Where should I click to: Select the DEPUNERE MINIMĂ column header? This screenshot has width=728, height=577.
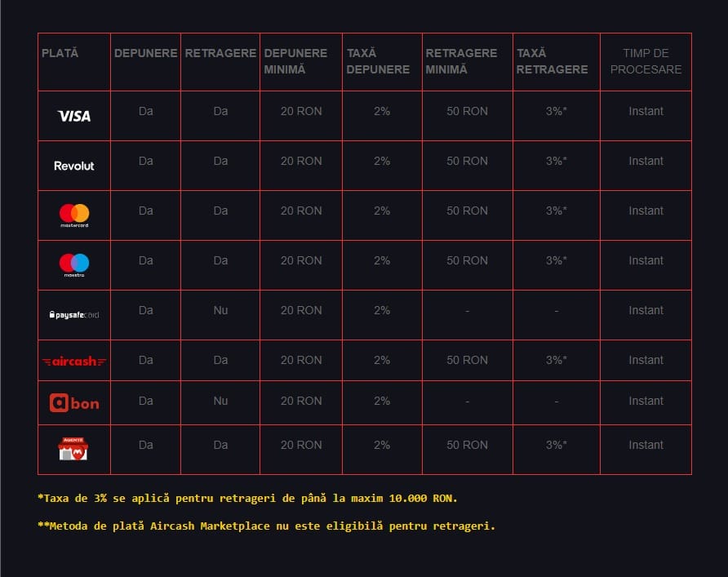point(295,61)
